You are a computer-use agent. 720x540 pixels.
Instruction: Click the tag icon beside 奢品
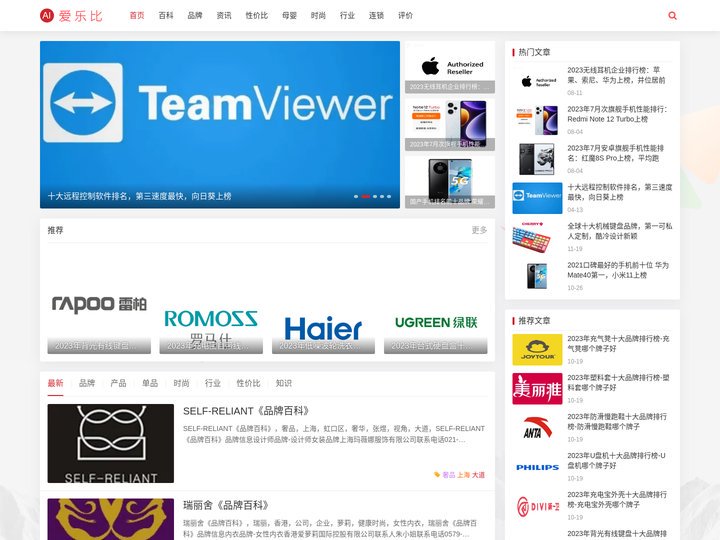click(437, 475)
